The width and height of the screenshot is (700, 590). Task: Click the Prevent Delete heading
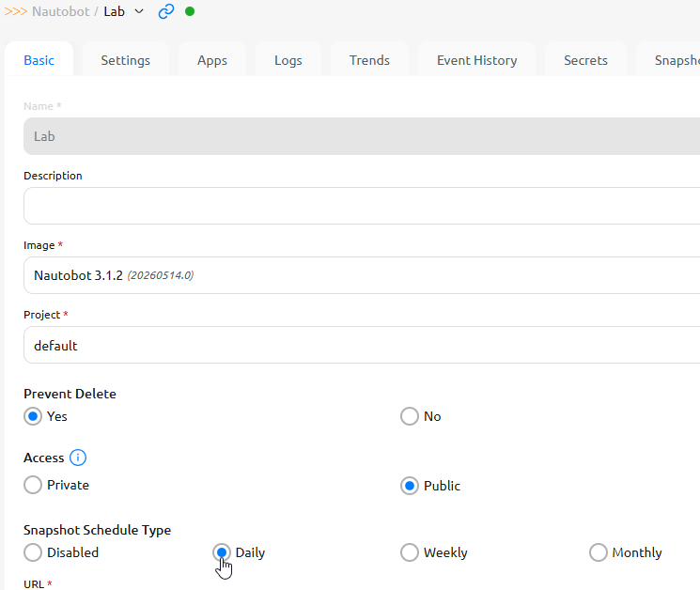(70, 394)
